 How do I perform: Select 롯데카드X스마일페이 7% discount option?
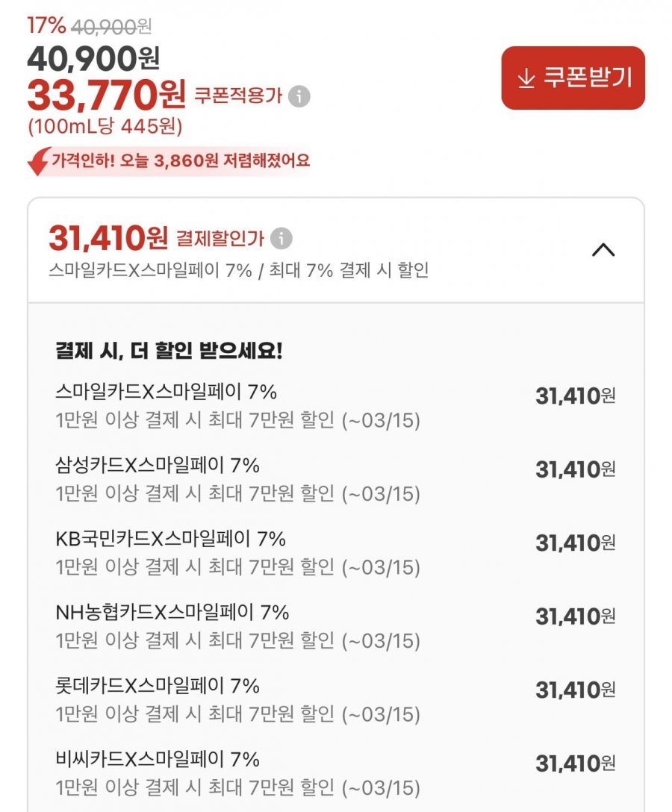tap(157, 686)
